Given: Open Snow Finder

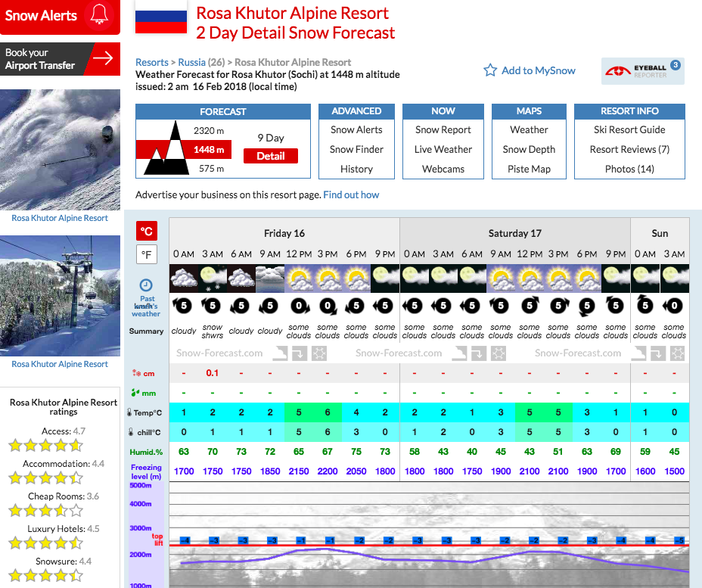Looking at the screenshot, I should click(356, 150).
